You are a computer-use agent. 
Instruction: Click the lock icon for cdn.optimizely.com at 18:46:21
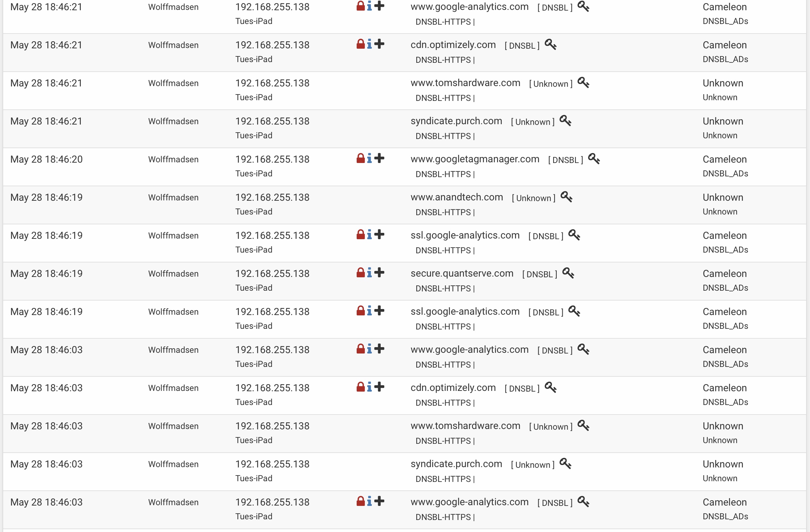pyautogui.click(x=360, y=44)
